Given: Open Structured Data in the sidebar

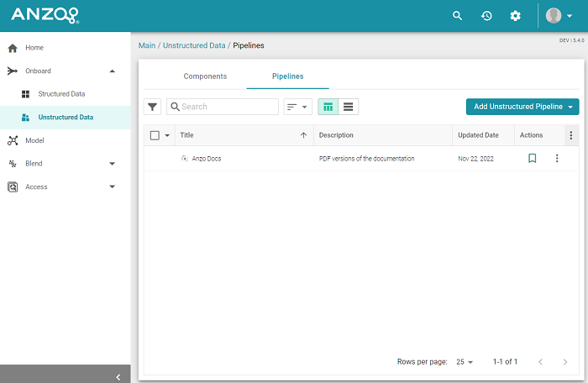Looking at the screenshot, I should coord(61,94).
